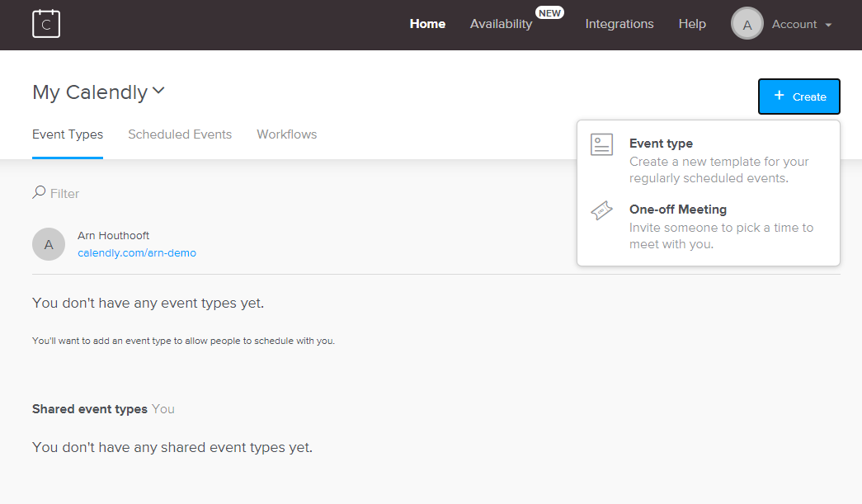Screen dimensions: 862x504
Task: Switch to the Workflows tab
Action: (x=286, y=134)
